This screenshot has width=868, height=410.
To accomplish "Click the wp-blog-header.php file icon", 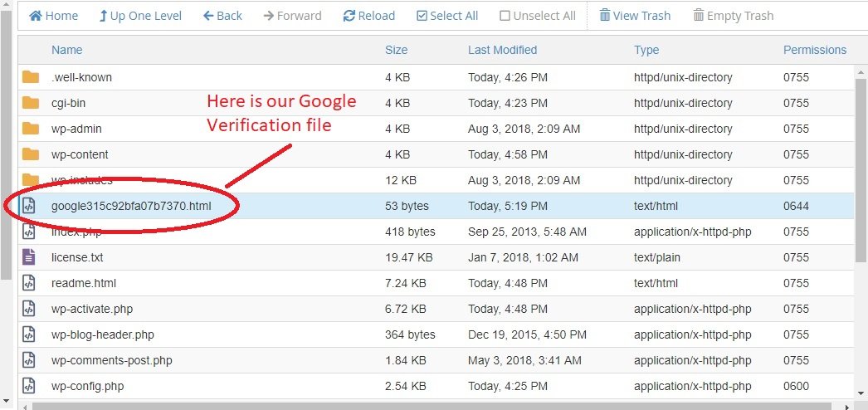I will click(x=29, y=334).
